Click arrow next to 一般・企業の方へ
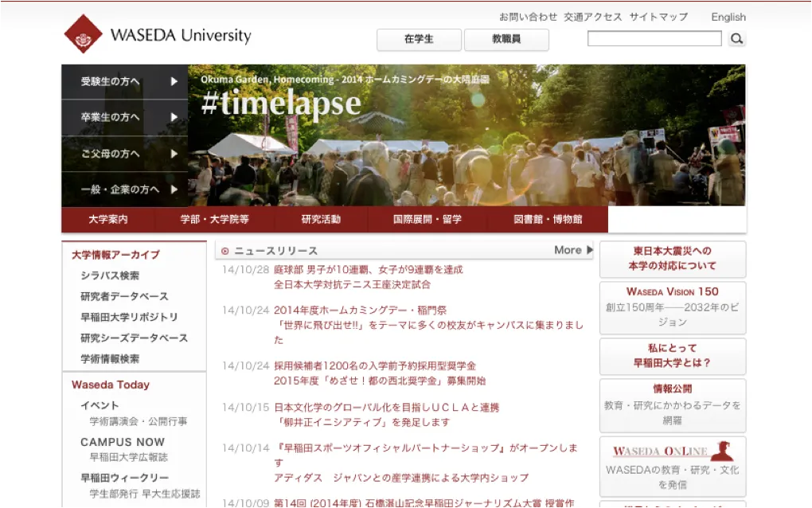Screen dimensions: 812x508 174,190
